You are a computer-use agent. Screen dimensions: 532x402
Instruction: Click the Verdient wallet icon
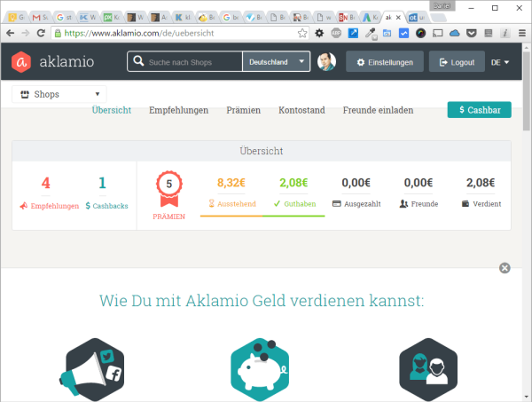[x=465, y=204]
